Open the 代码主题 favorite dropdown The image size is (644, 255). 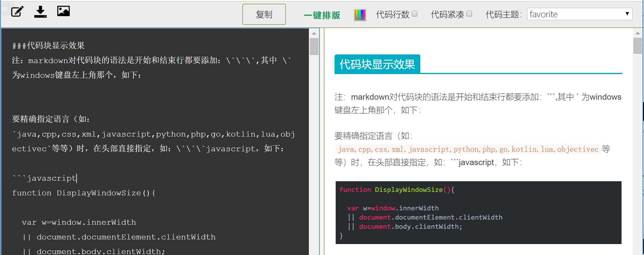click(x=580, y=14)
